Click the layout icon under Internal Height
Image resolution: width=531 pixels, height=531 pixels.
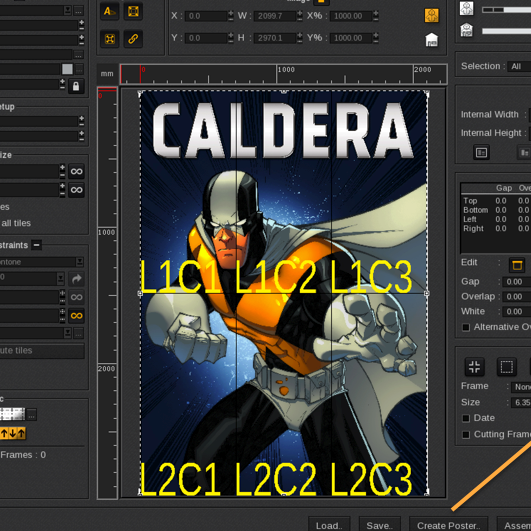click(481, 153)
